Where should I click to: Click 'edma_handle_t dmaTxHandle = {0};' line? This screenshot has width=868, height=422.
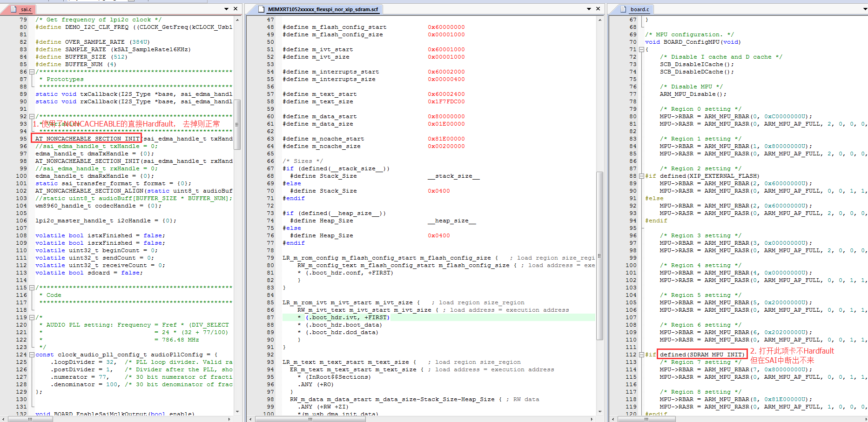tap(94, 154)
